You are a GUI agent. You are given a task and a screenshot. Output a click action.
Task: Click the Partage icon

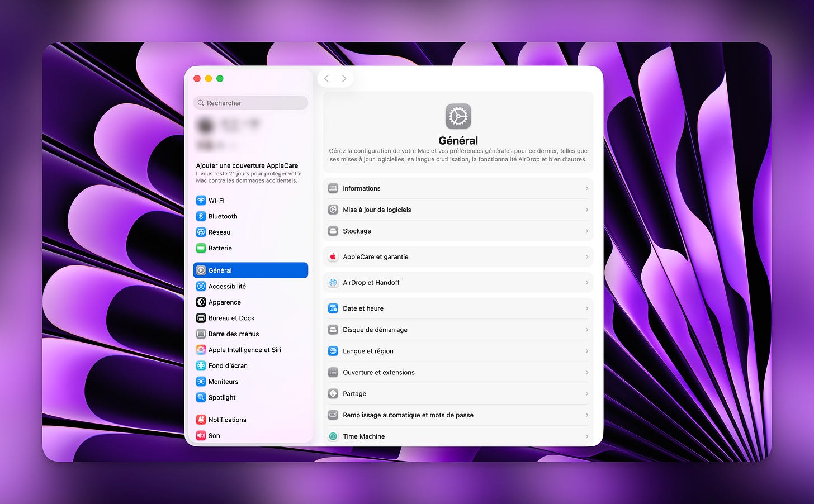pos(333,393)
